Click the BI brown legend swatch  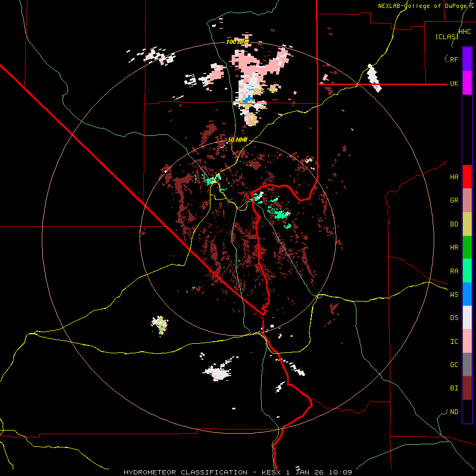pyautogui.click(x=467, y=388)
